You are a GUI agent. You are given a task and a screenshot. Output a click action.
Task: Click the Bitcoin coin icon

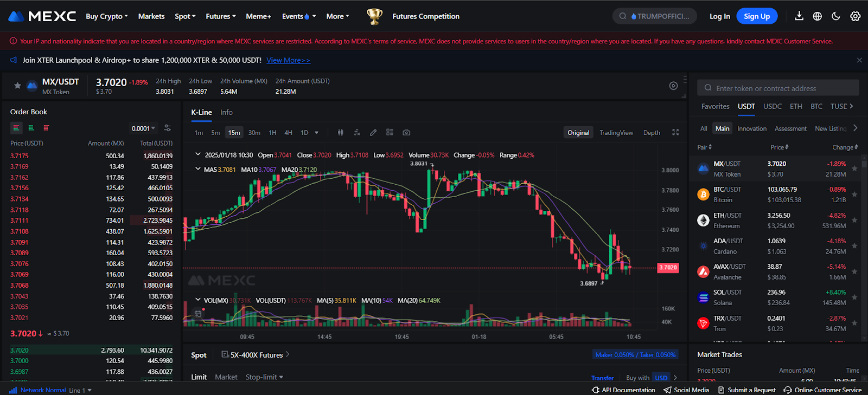703,195
